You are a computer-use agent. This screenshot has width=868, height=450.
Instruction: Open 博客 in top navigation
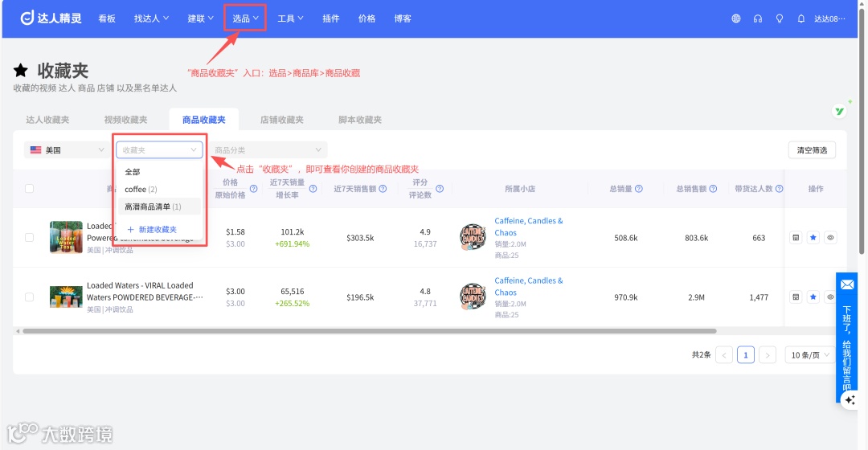pos(403,18)
